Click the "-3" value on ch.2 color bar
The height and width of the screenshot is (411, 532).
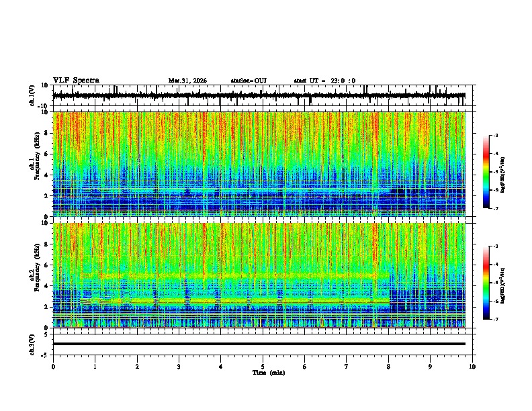coord(495,246)
